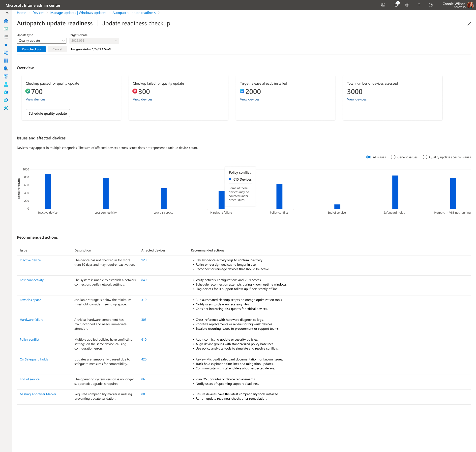Open portal settings gear
This screenshot has width=476, height=452.
click(407, 5)
